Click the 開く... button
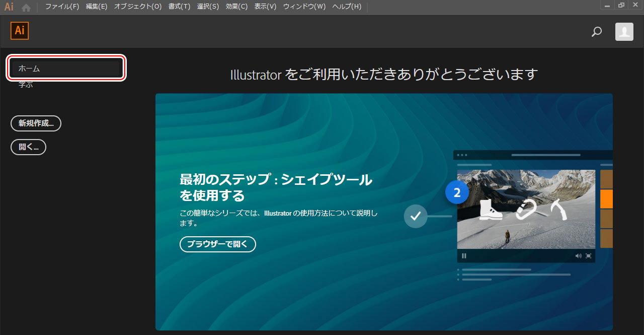Image resolution: width=644 pixels, height=335 pixels. click(x=28, y=147)
